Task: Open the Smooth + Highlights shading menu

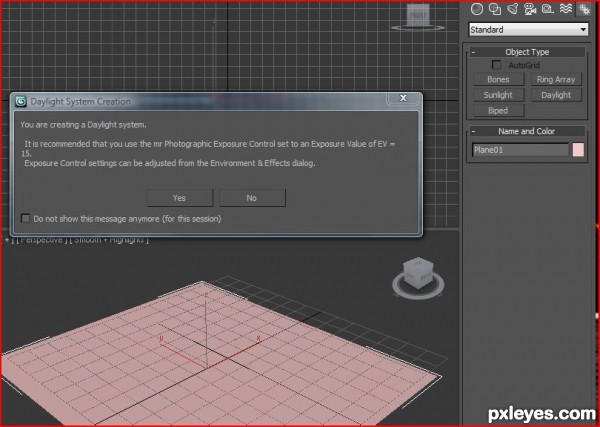Action: 109,240
